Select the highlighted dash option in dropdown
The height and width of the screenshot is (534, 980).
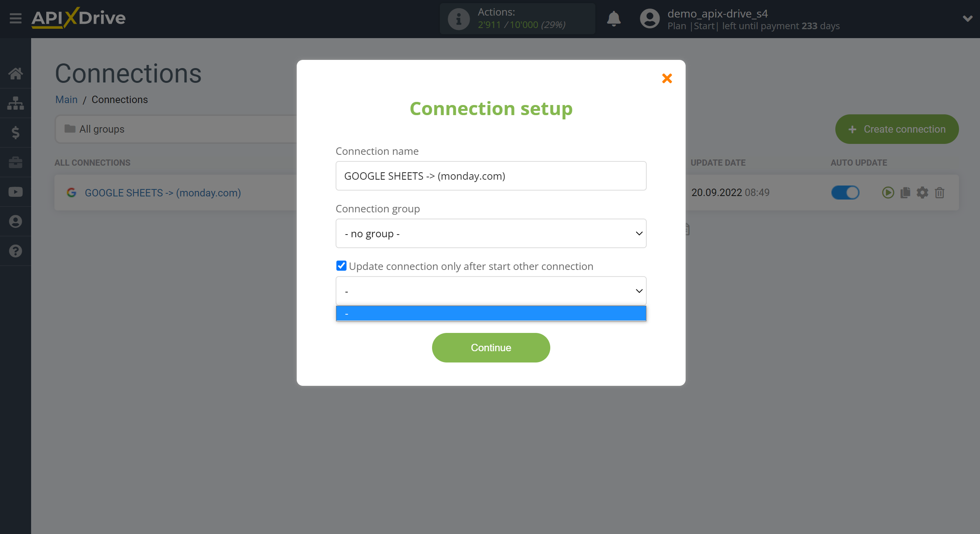pyautogui.click(x=490, y=313)
